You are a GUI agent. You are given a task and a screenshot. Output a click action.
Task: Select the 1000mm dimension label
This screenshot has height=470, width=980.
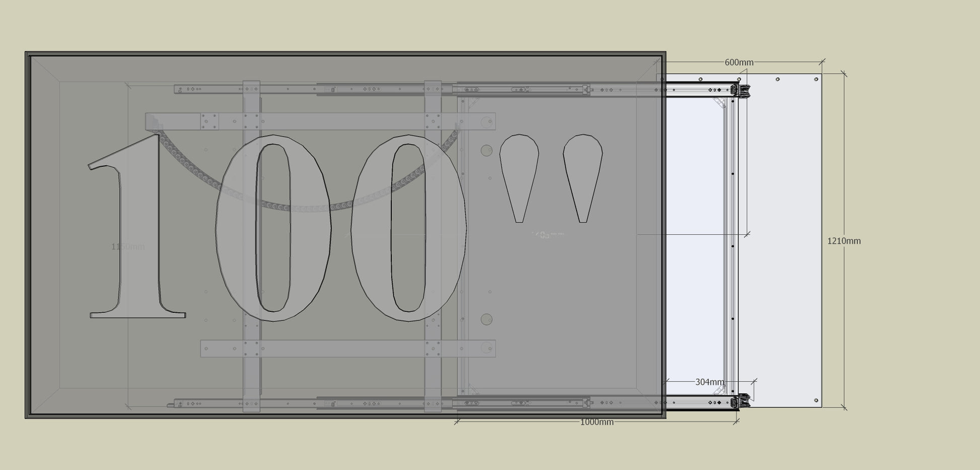pyautogui.click(x=596, y=422)
